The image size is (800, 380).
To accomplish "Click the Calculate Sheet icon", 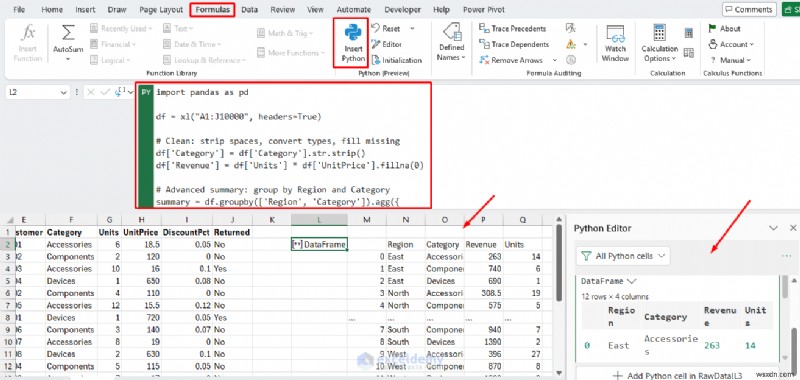I will [689, 53].
